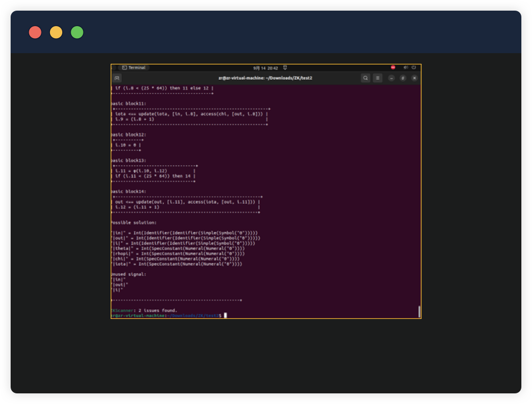Click the '|iota|' solution line
This screenshot has height=404, width=532.
[x=177, y=264]
